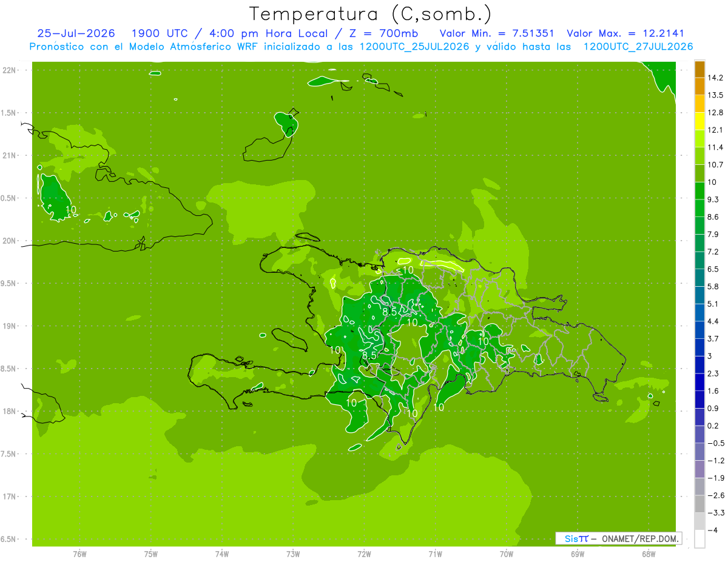728x562 pixels.
Task: Click the '<10' contour label on northern Hispaniola
Action: [x=405, y=270]
